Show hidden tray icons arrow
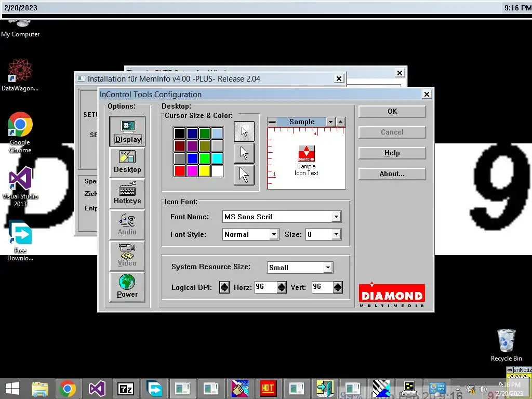This screenshot has width=532, height=399. (458, 389)
